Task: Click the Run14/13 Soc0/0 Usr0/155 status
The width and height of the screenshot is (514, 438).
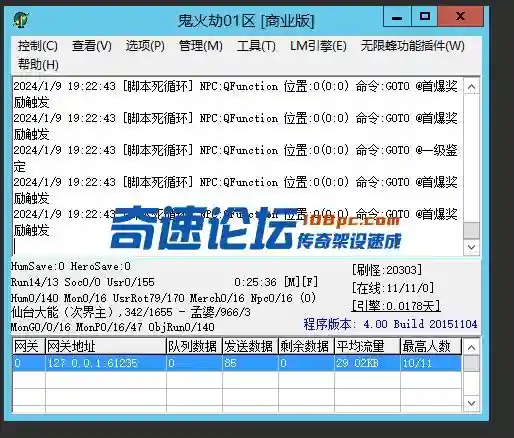Action: (x=83, y=282)
